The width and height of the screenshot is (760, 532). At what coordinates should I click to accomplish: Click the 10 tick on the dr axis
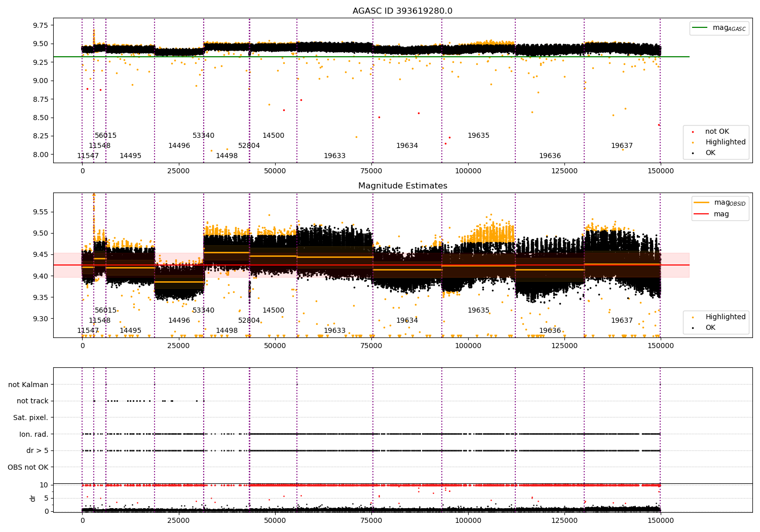(45, 485)
